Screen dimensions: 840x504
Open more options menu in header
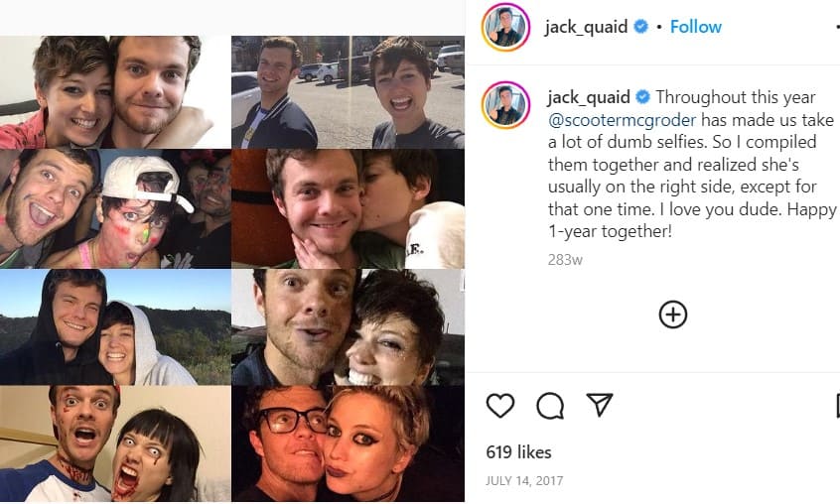coord(837,26)
